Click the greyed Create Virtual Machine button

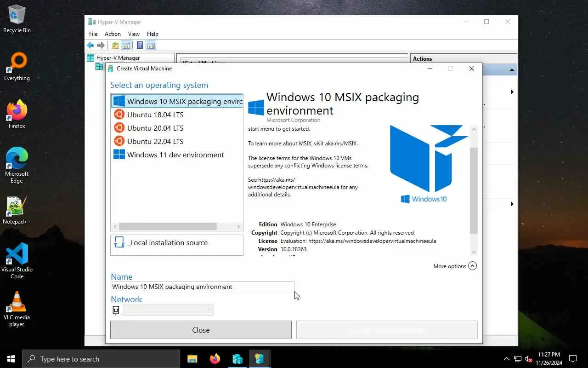(387, 330)
